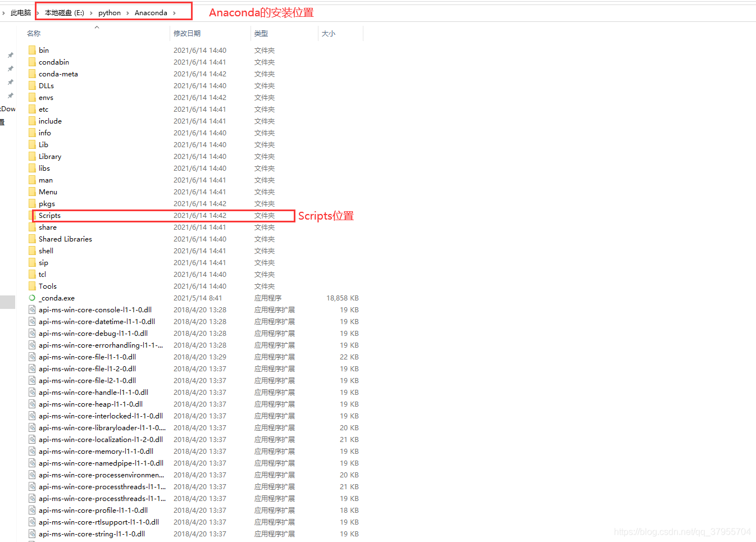Click the info folder icon

click(x=32, y=133)
